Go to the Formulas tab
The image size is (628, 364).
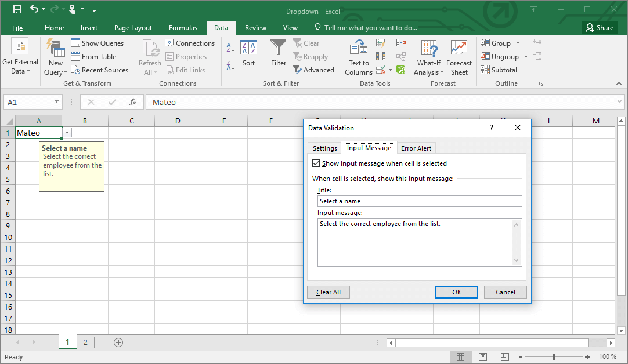pos(183,28)
